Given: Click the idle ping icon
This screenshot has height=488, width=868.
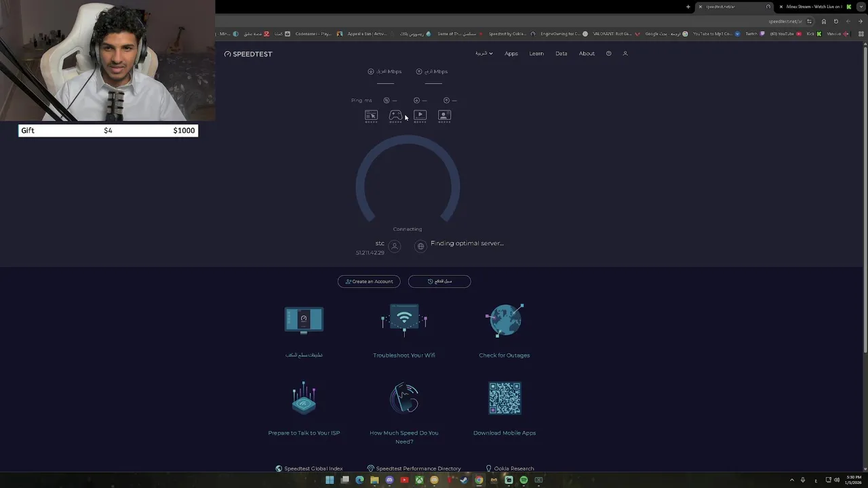Looking at the screenshot, I should tap(387, 100).
